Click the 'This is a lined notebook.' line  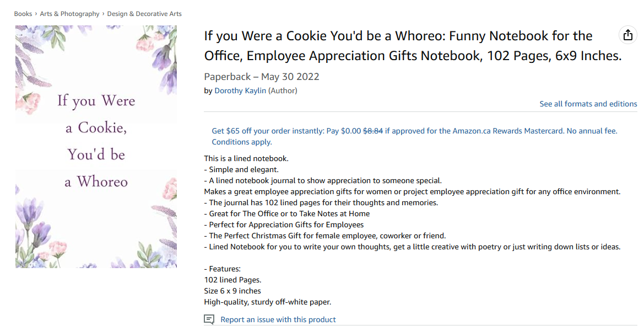(246, 158)
